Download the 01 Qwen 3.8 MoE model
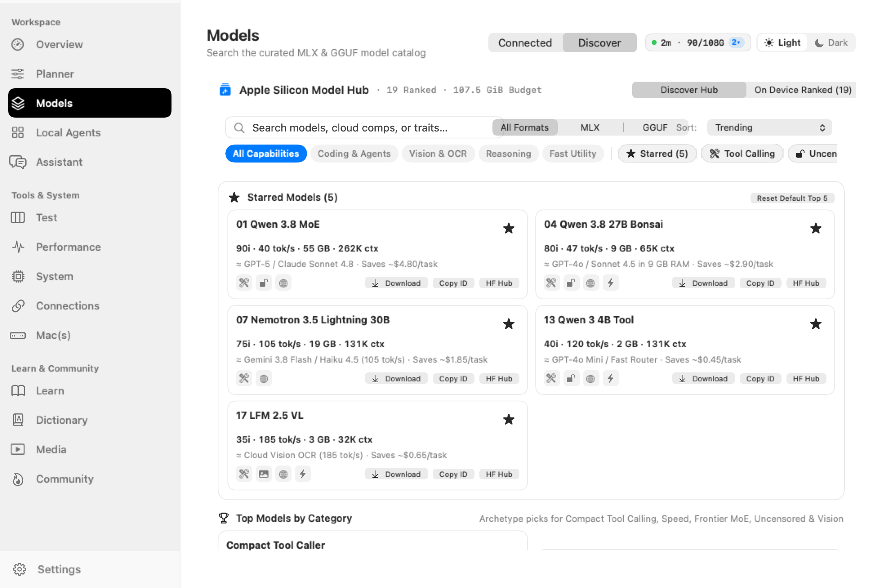This screenshot has height=588, width=882. (396, 283)
